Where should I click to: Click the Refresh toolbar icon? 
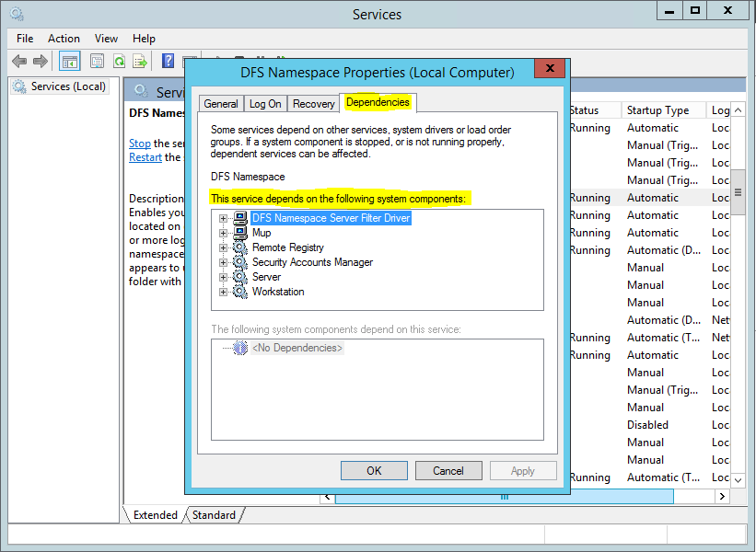[119, 61]
